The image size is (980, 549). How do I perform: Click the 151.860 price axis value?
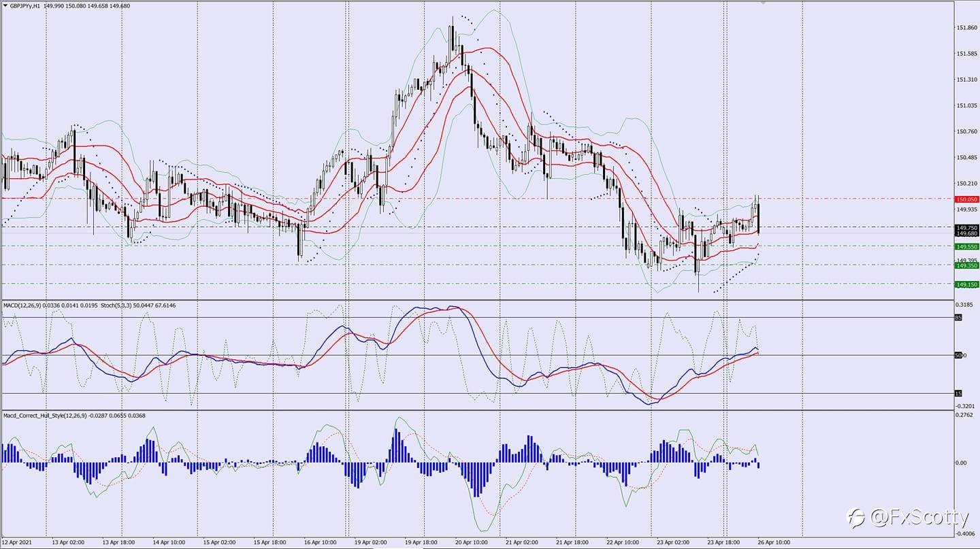point(967,28)
